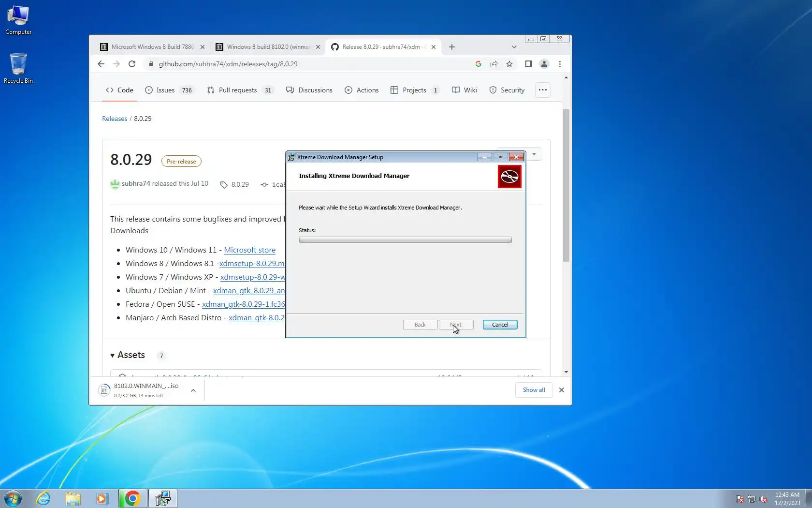Click the Releases breadcrumb link

pyautogui.click(x=115, y=119)
